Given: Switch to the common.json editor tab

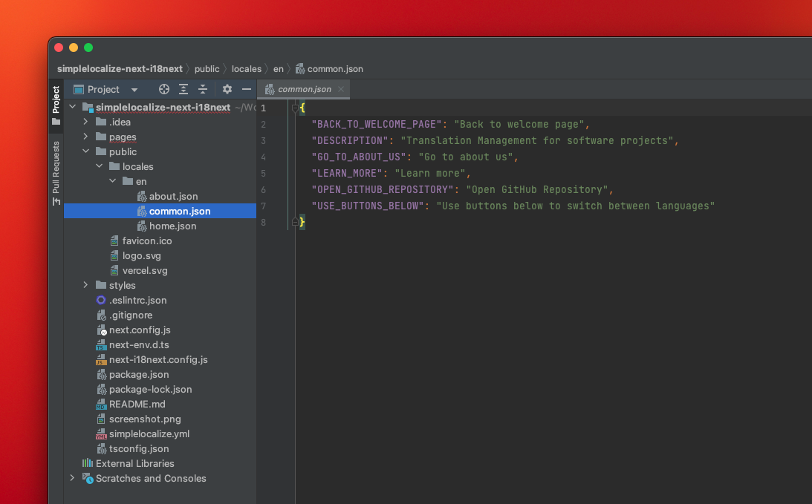Looking at the screenshot, I should click(304, 89).
